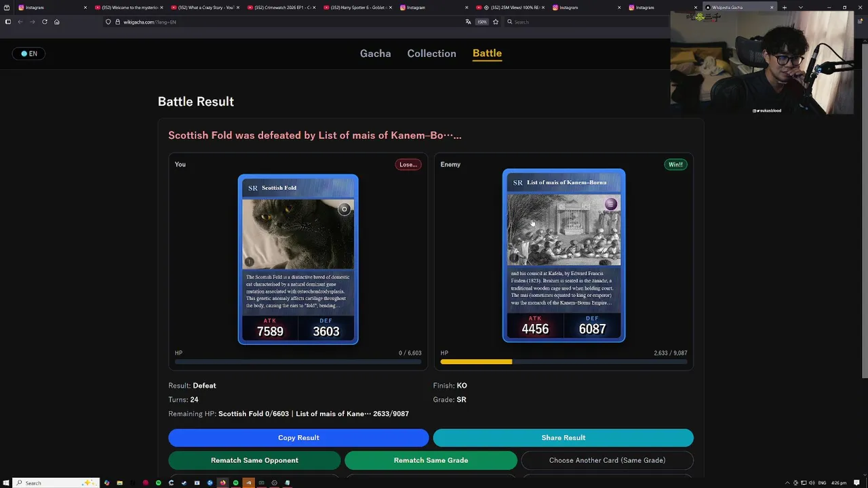This screenshot has height=488, width=868.
Task: Switch to the Welcome to the mysterio... tab
Action: (129, 7)
